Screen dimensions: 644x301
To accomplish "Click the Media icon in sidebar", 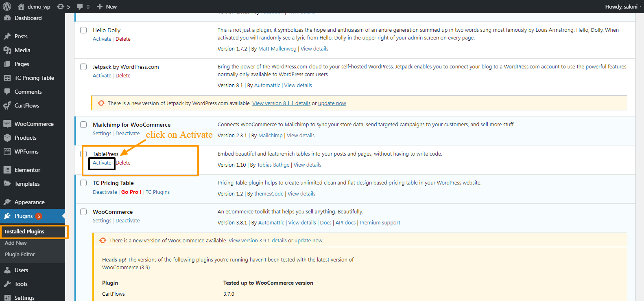I will coord(7,50).
